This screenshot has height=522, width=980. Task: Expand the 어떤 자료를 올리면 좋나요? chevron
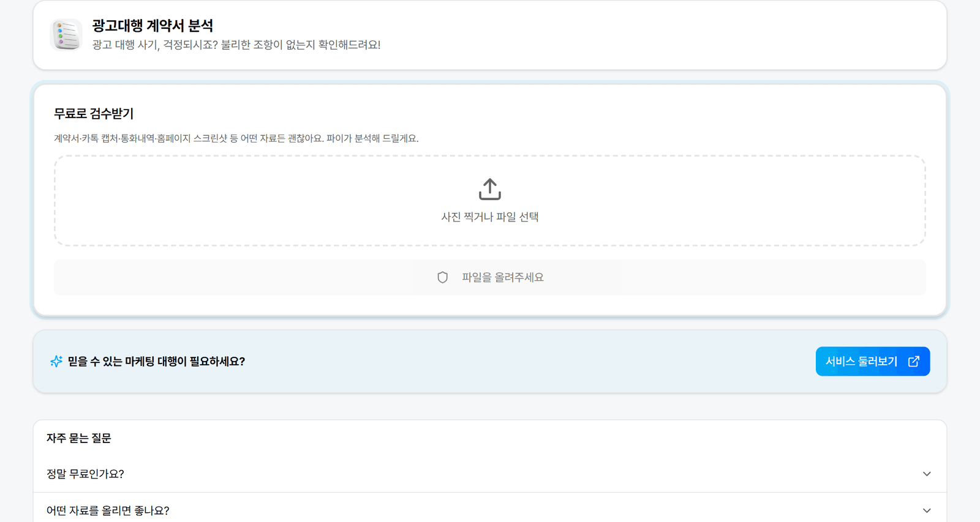click(x=927, y=510)
